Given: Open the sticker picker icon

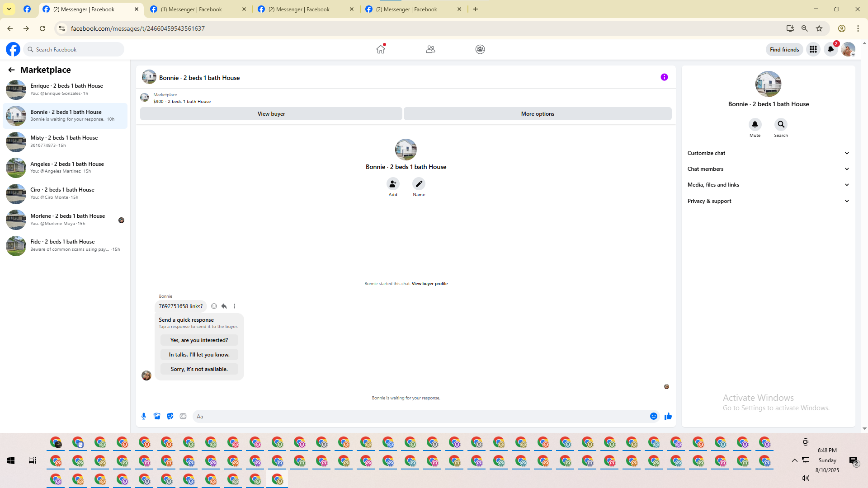Looking at the screenshot, I should (170, 416).
